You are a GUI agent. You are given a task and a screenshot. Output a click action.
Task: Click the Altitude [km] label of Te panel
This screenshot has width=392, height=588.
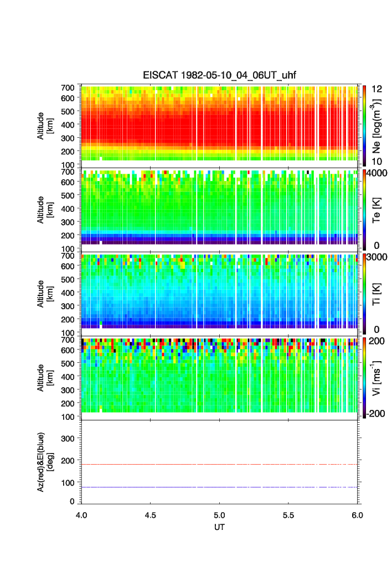click(x=45, y=210)
